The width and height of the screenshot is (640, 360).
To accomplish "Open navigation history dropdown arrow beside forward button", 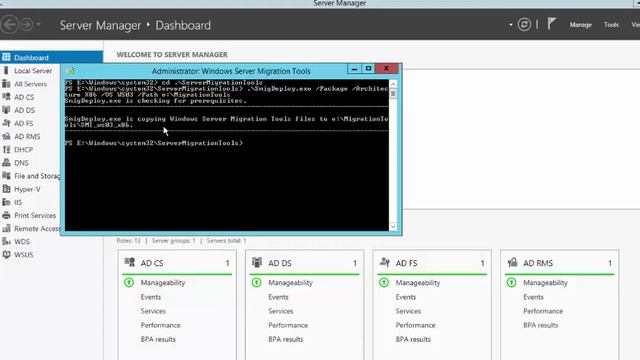I will point(38,24).
